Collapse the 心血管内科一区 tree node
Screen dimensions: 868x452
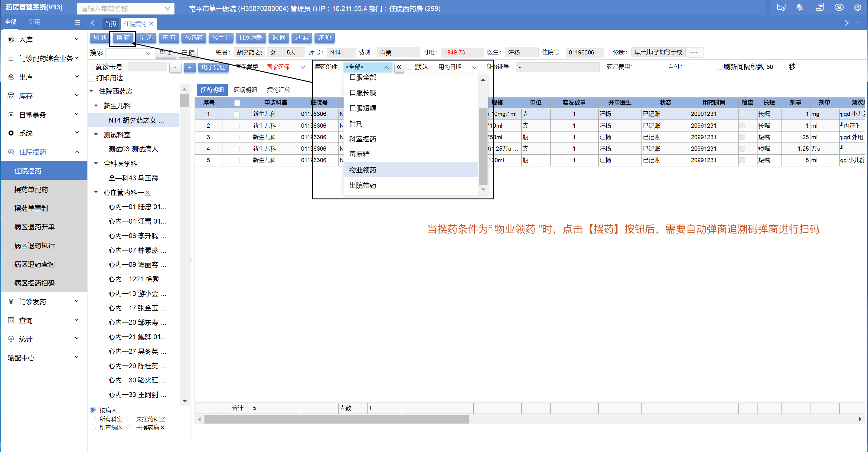point(96,192)
